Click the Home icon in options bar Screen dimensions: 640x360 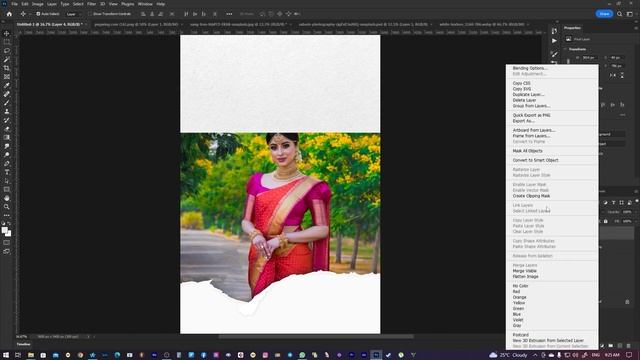[x=9, y=14]
